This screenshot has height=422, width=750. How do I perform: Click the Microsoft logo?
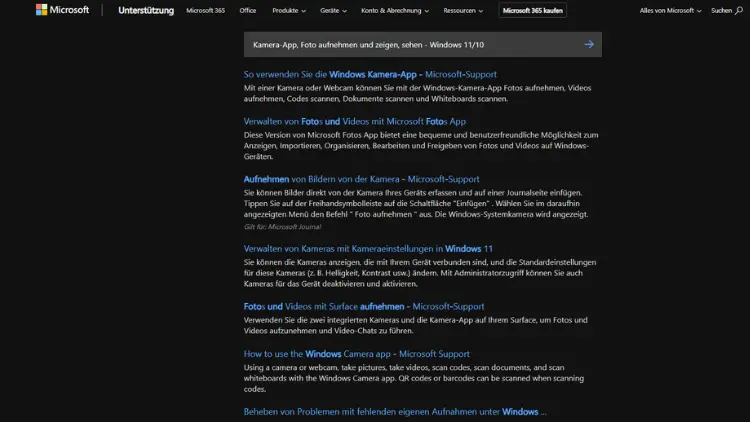pyautogui.click(x=62, y=10)
